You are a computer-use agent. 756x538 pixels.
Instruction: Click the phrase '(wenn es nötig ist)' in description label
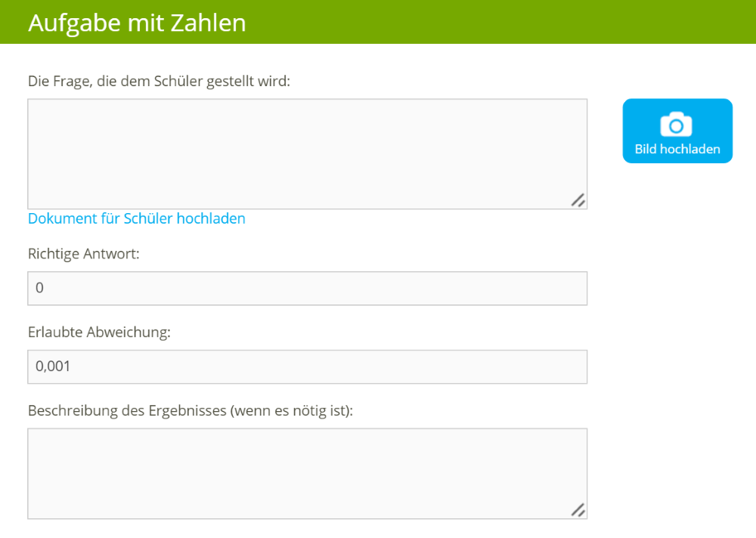click(x=293, y=411)
